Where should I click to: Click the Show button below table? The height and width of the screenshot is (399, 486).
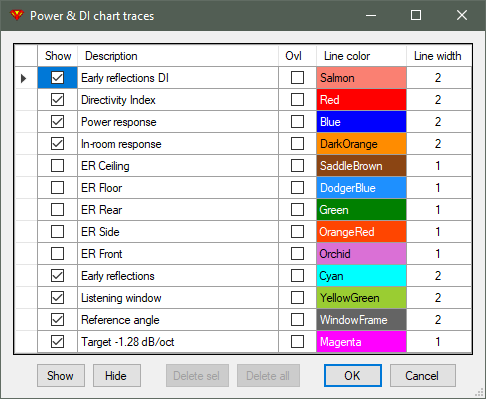pos(61,376)
